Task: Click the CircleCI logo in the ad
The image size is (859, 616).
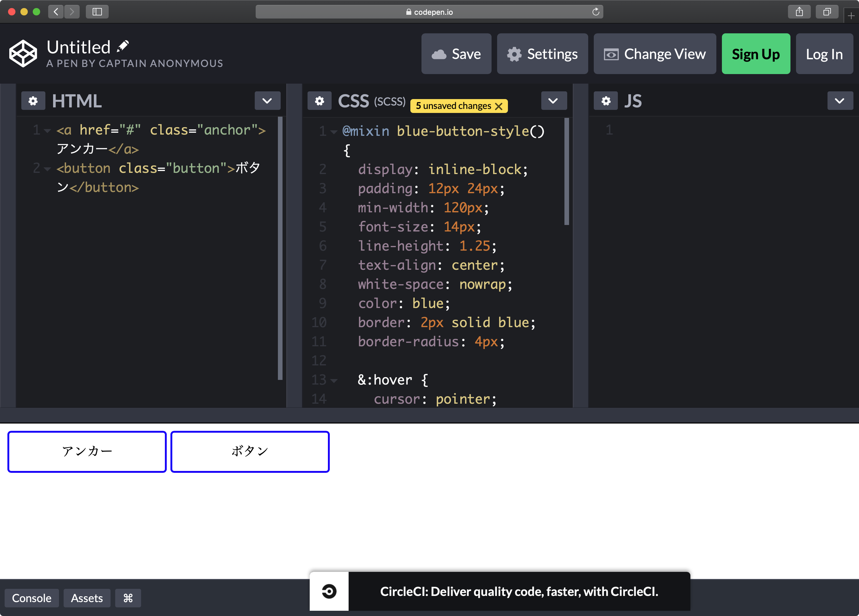Action: point(329,591)
